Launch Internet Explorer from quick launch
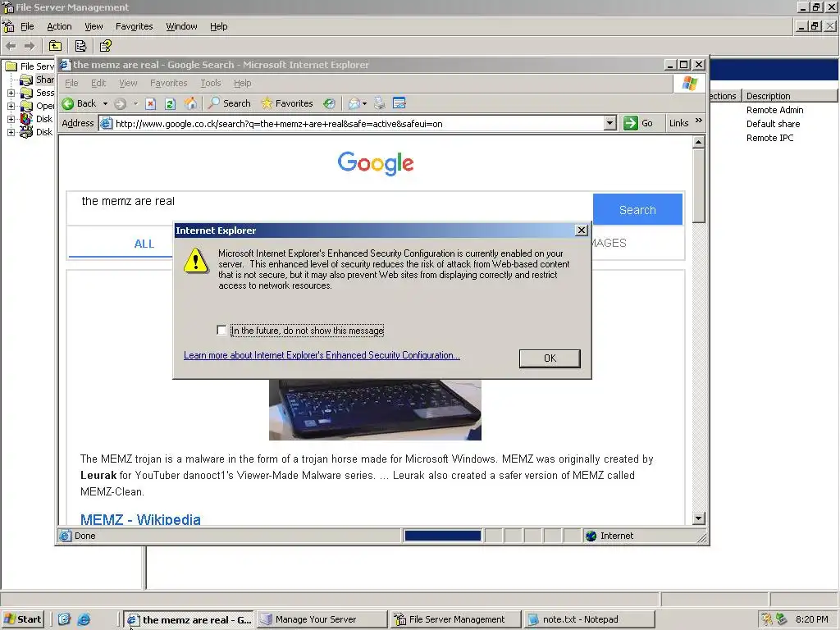This screenshot has height=630, width=840. [x=84, y=619]
